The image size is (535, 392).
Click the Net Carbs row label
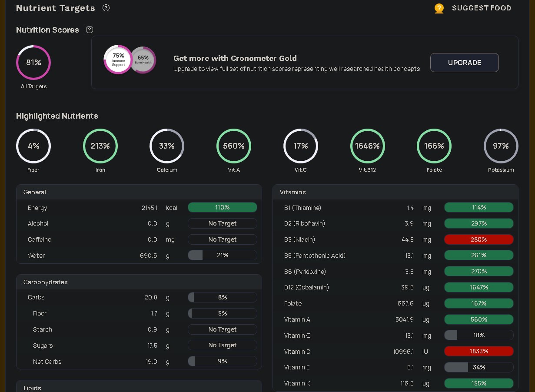tap(47, 362)
